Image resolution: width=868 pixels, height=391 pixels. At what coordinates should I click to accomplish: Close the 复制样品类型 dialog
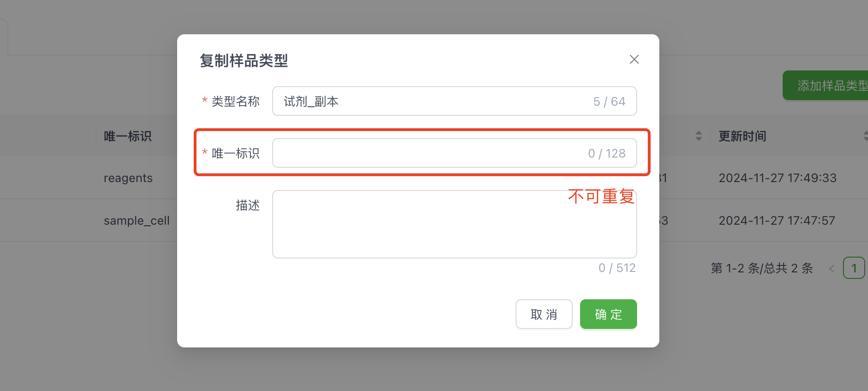point(634,59)
